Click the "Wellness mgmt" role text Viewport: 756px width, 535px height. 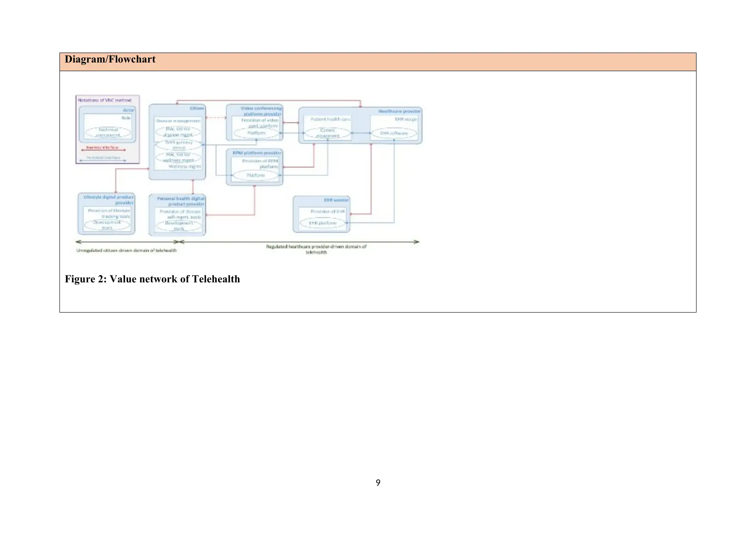(184, 166)
